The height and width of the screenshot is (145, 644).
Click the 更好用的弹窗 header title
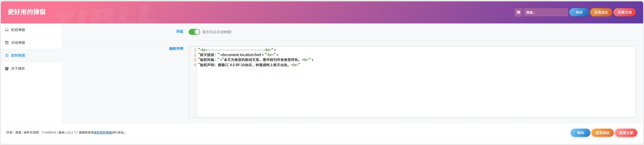(x=27, y=12)
